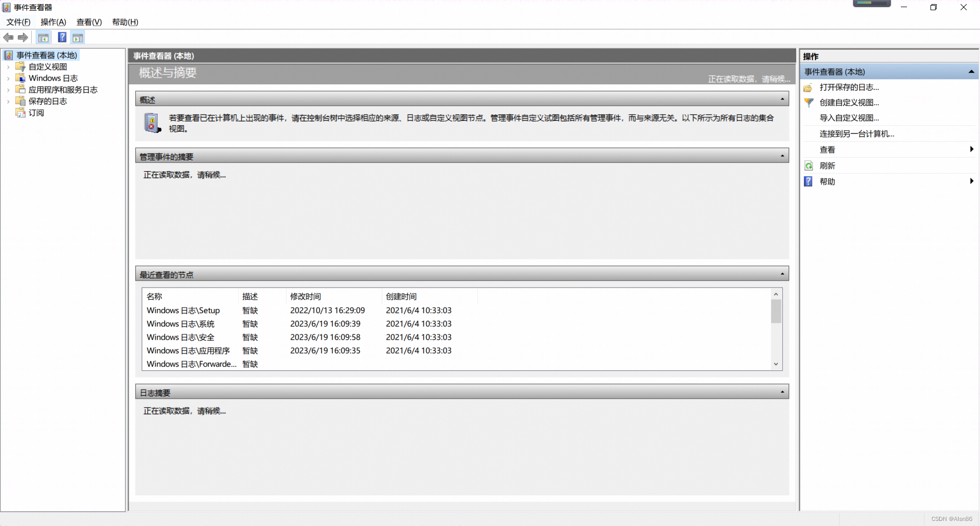Click the 订阅 icon in tree

(20, 112)
